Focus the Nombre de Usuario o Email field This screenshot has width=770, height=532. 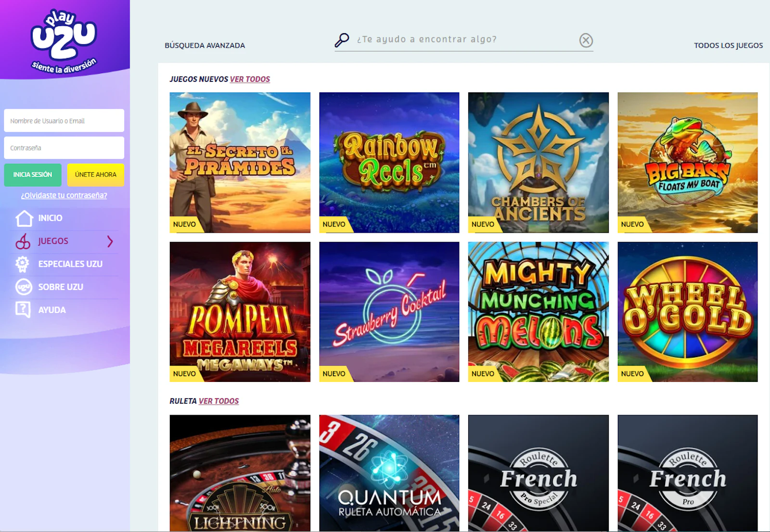click(x=64, y=121)
